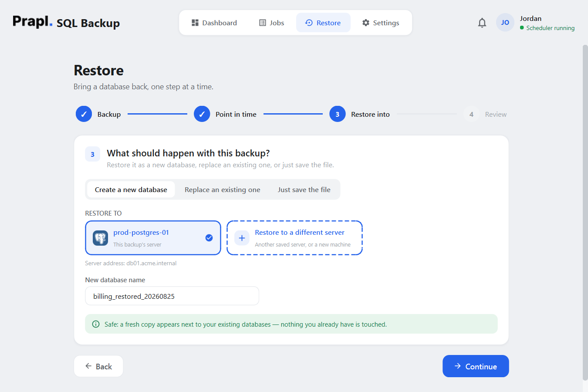Click the Prapl SQL Backup logo
This screenshot has height=392, width=588.
click(x=66, y=22)
